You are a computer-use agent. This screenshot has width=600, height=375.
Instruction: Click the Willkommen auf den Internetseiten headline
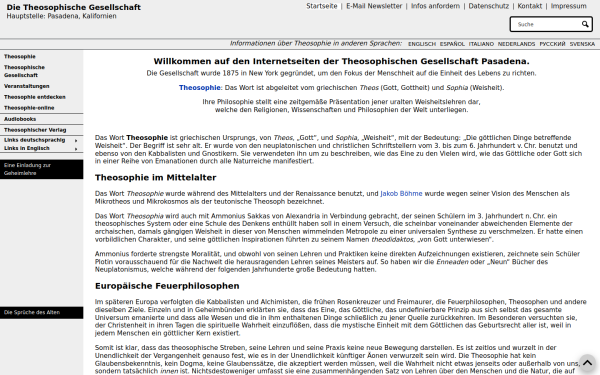pos(341,61)
